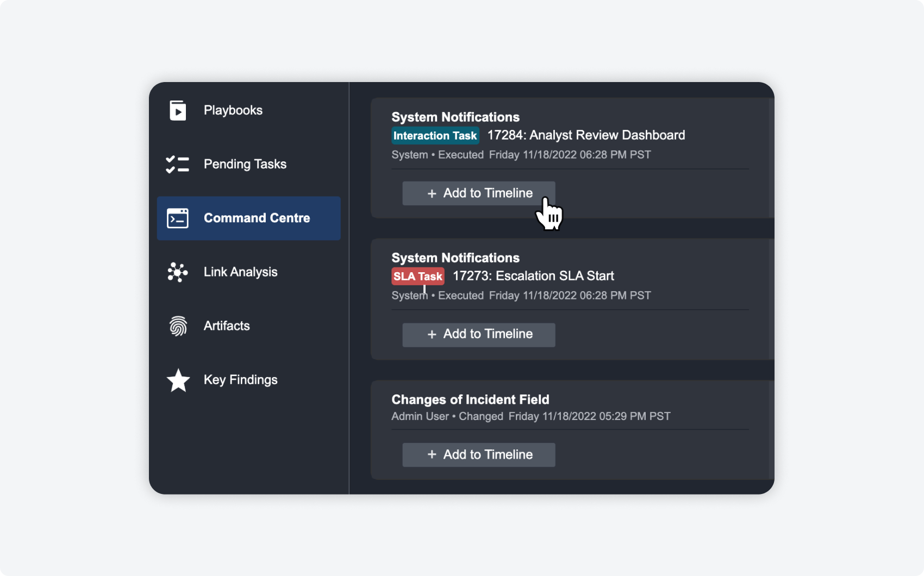Click the Artifacts fingerprint icon
Viewport: 924px width, 576px height.
[x=178, y=326]
